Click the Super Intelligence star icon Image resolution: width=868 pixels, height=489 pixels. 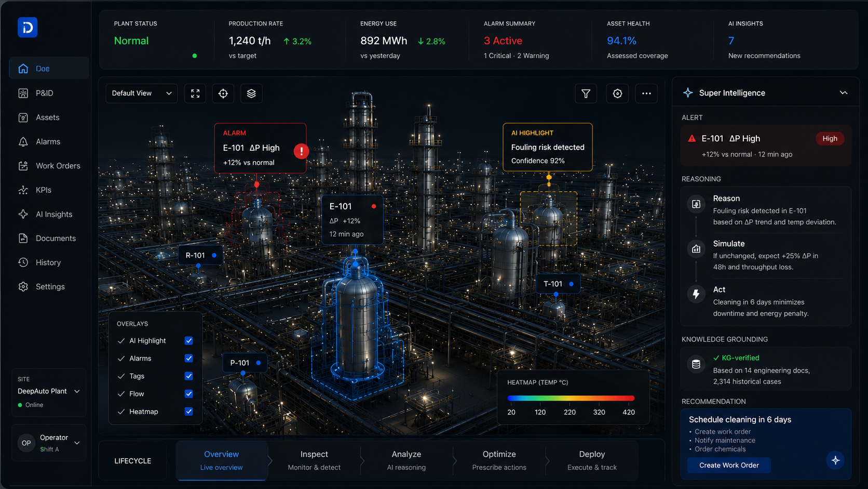click(x=688, y=92)
